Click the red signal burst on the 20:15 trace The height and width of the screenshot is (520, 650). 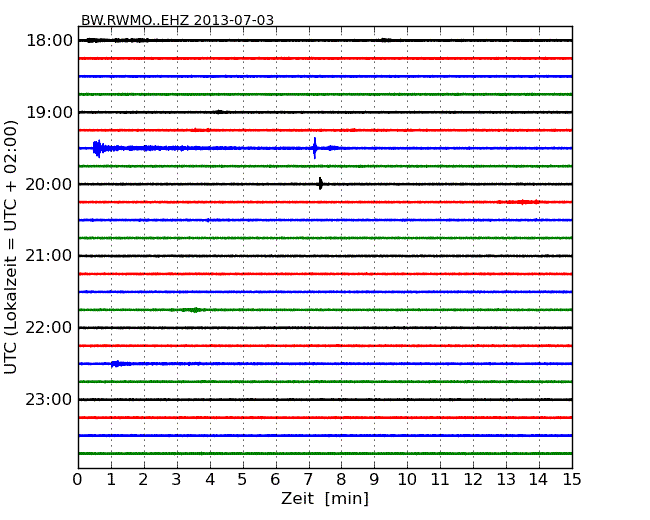coord(521,202)
